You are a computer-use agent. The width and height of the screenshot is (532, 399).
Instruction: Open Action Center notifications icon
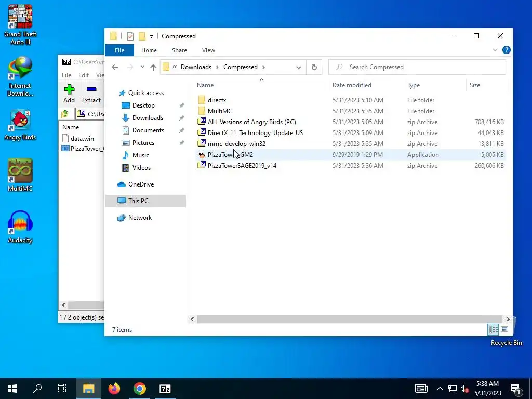coord(516,390)
